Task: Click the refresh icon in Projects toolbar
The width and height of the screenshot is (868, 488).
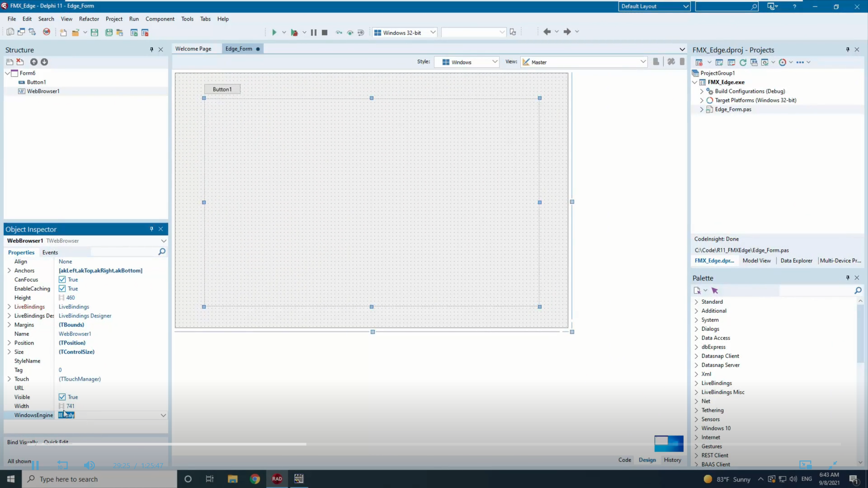Action: coord(743,62)
